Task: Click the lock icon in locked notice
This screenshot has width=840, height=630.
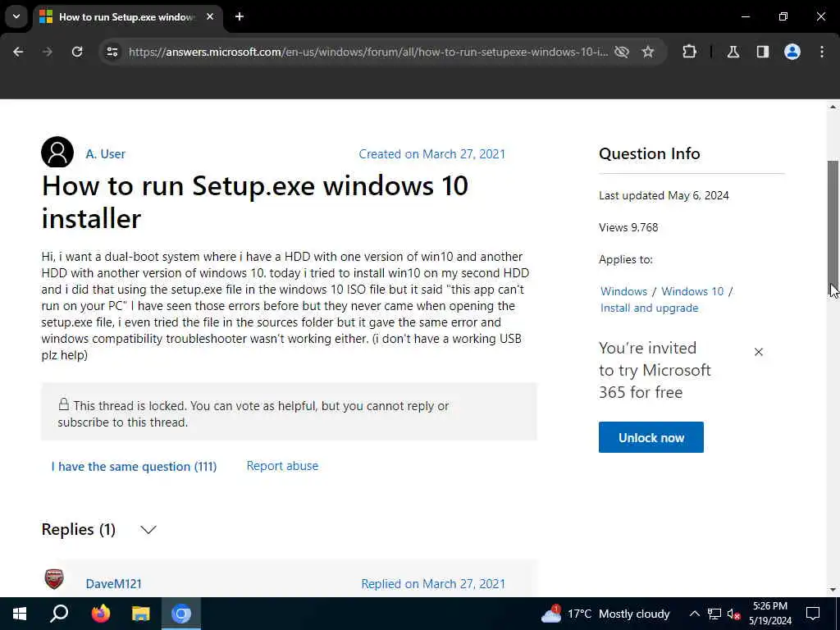Action: pos(64,404)
